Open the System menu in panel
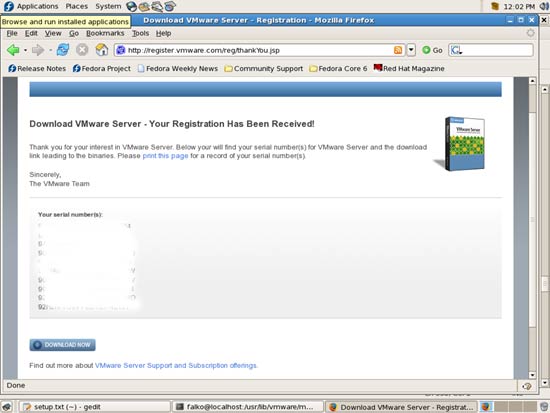Image resolution: width=550 pixels, height=413 pixels. 108,6
